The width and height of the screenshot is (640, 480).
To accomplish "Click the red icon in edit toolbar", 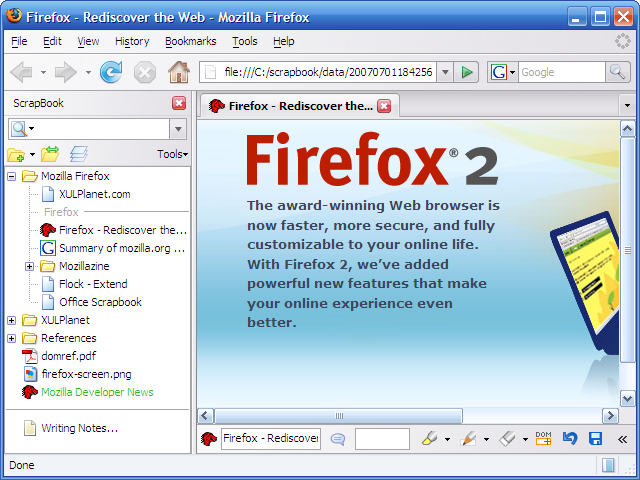I will pos(209,439).
